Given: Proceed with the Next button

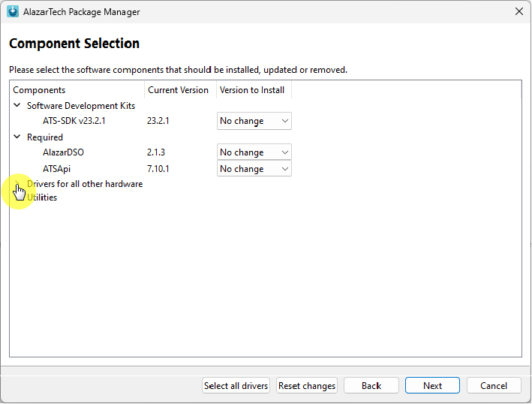Looking at the screenshot, I should tap(432, 386).
